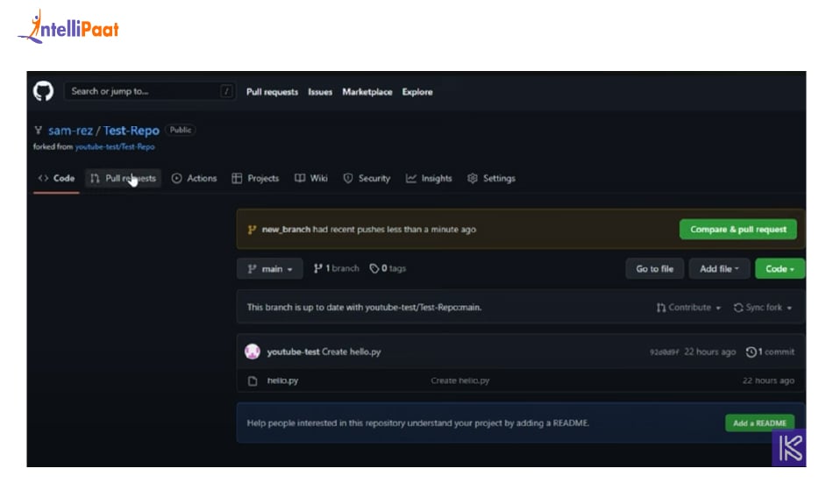The height and width of the screenshot is (504, 833).
Task: View the 1 branch link
Action: point(337,269)
